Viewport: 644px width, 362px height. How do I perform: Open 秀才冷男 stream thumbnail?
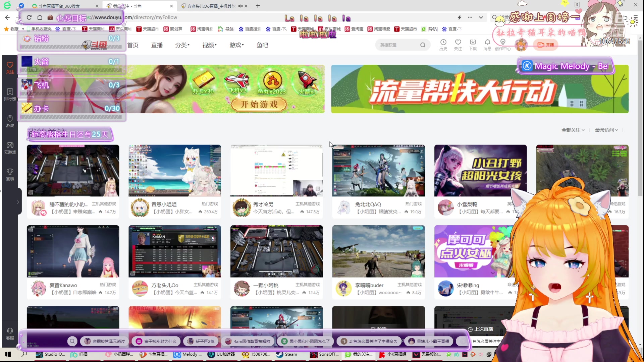point(277,171)
